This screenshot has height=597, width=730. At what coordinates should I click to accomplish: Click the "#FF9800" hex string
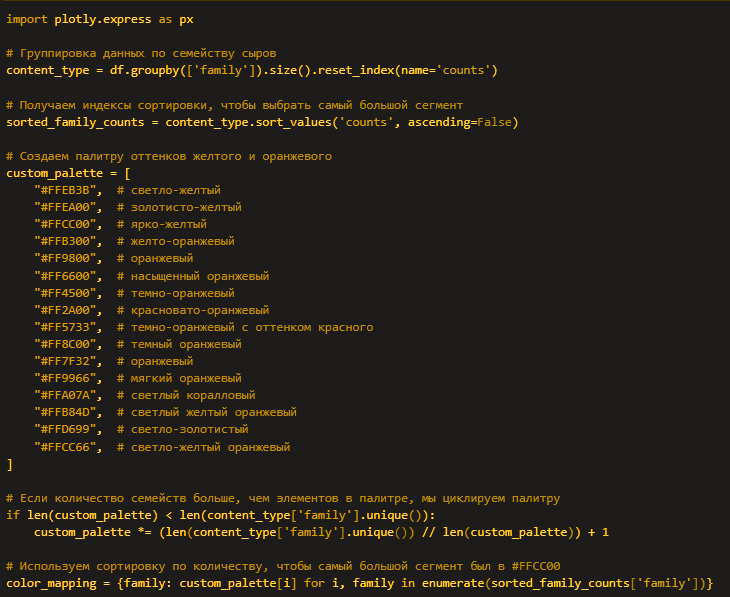[x=67, y=258]
